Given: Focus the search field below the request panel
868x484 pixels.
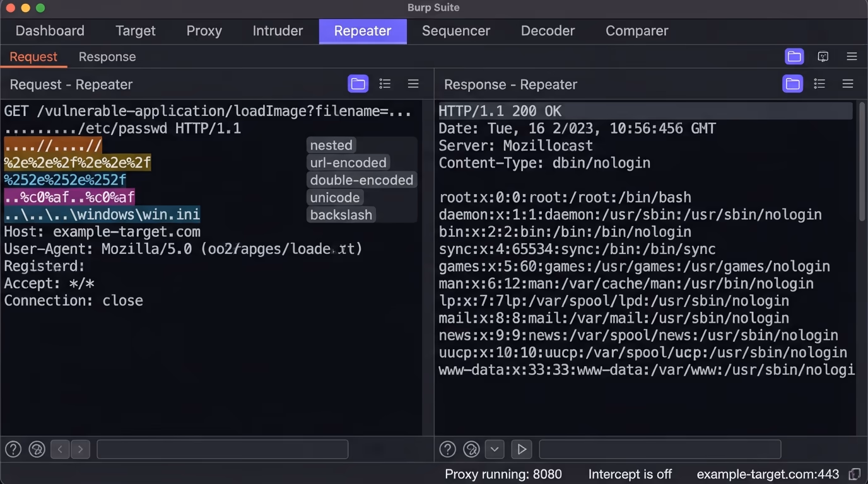Looking at the screenshot, I should point(222,449).
